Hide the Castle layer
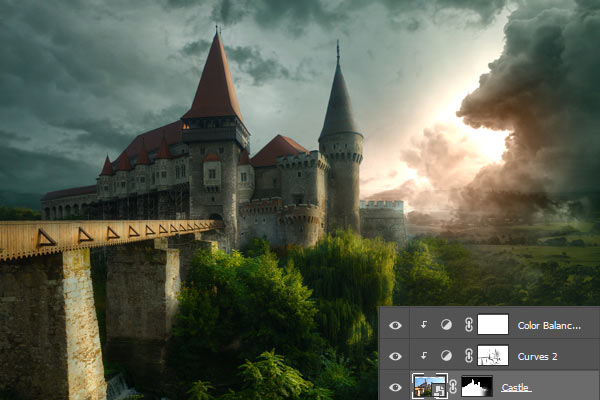The image size is (600, 400). click(395, 387)
